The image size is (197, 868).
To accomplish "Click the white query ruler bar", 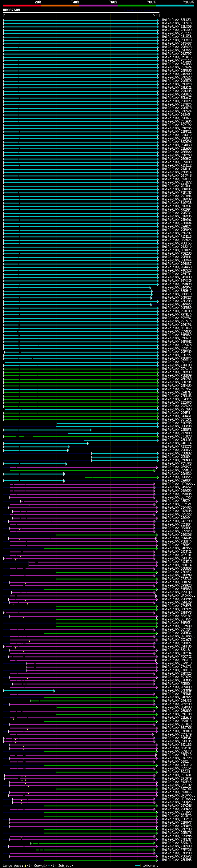I will click(81, 12).
